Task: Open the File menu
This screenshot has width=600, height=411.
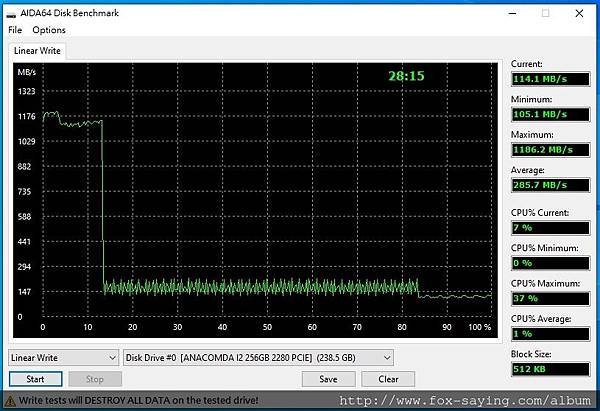Action: click(15, 30)
